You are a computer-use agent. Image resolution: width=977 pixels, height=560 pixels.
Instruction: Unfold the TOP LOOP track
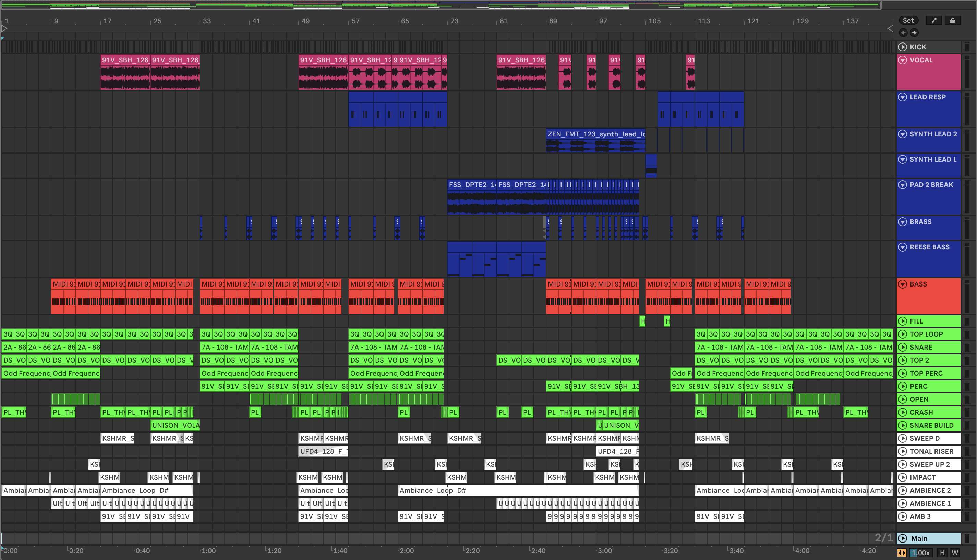[x=902, y=334]
